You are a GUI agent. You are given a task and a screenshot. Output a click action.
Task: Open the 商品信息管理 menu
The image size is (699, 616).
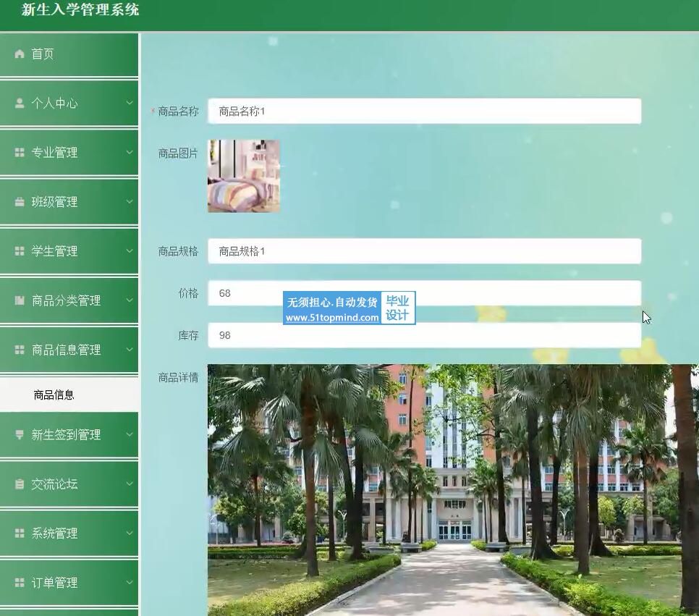[x=69, y=350]
